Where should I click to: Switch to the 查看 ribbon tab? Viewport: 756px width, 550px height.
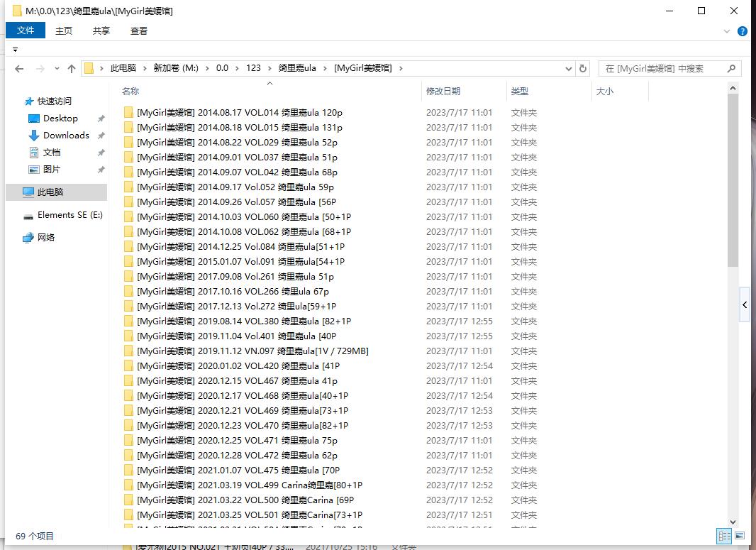tap(139, 31)
